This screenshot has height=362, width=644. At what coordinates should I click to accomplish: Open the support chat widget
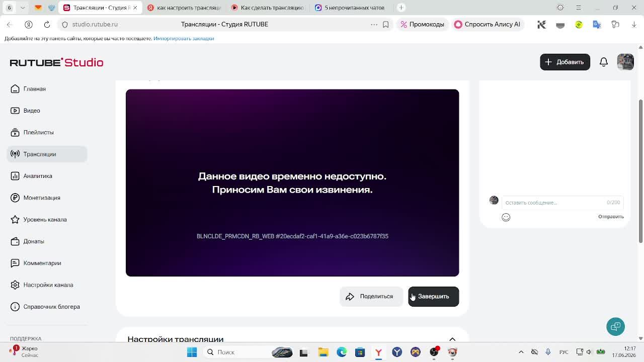pyautogui.click(x=615, y=327)
